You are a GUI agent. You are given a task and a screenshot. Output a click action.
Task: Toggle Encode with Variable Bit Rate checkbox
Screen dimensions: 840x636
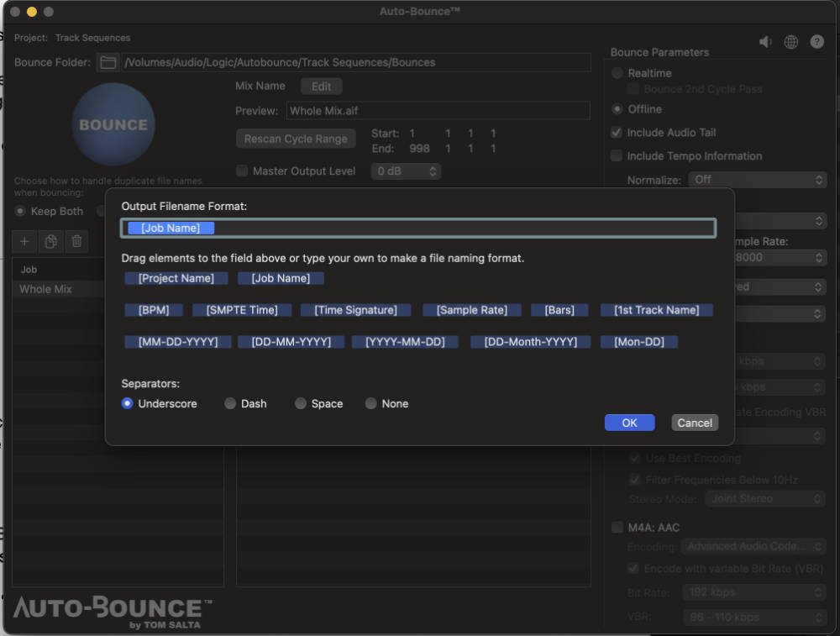pyautogui.click(x=633, y=569)
